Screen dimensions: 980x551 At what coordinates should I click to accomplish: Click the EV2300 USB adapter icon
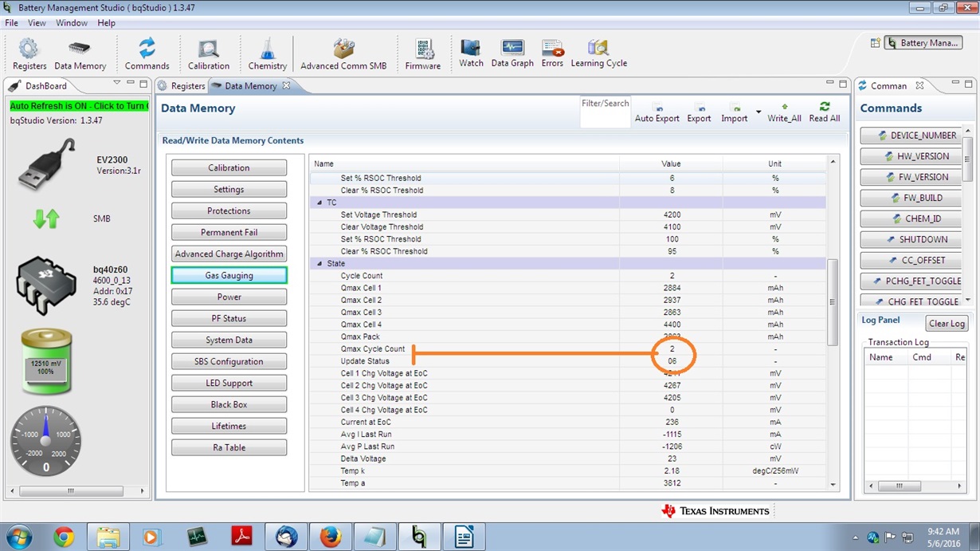pyautogui.click(x=47, y=165)
